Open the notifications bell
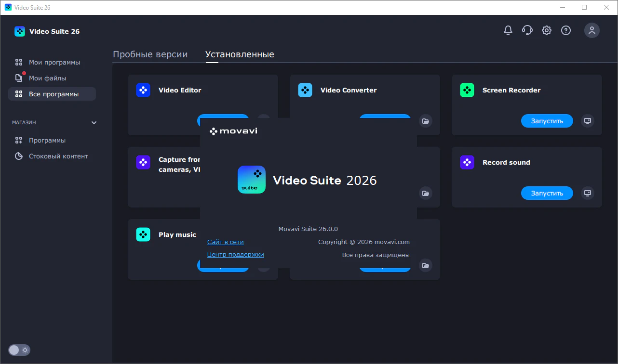This screenshot has width=618, height=364. [508, 30]
